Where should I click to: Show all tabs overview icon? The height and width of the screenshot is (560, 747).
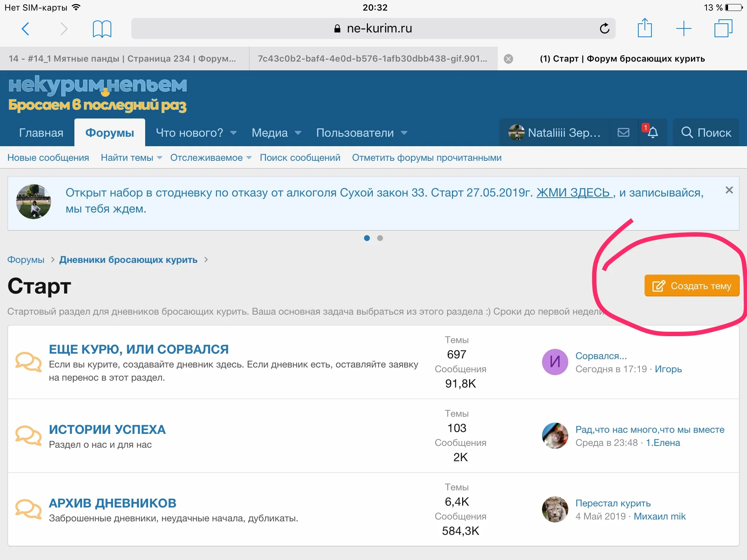(723, 28)
